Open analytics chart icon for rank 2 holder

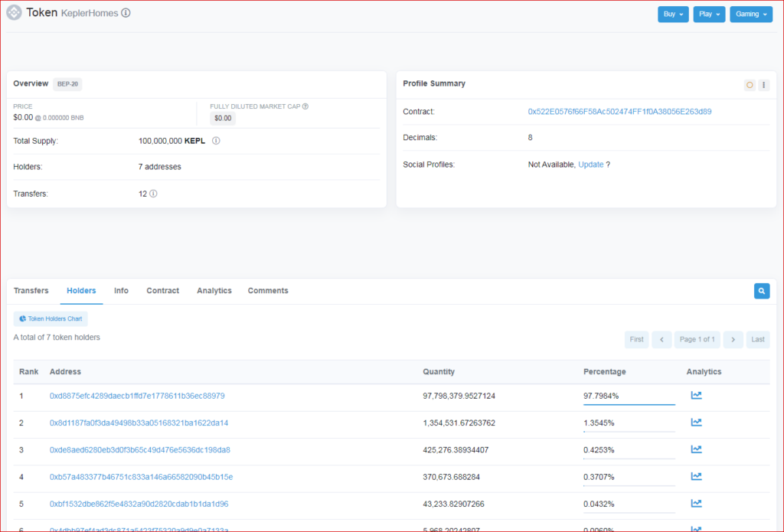coord(696,422)
